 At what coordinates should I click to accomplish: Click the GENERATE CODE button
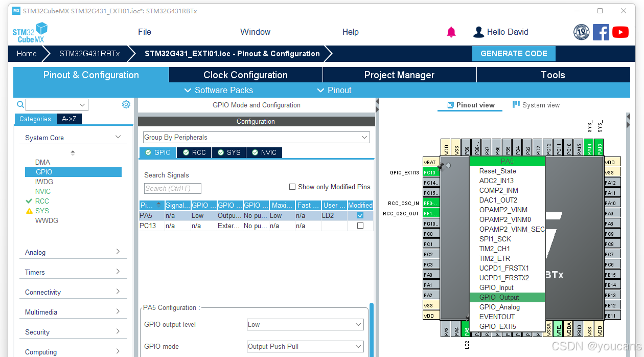514,53
